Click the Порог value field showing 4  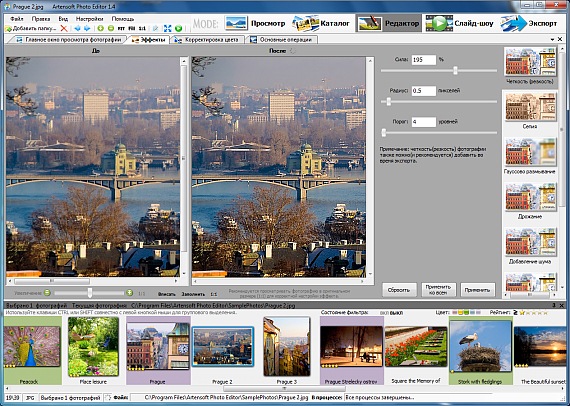(424, 122)
